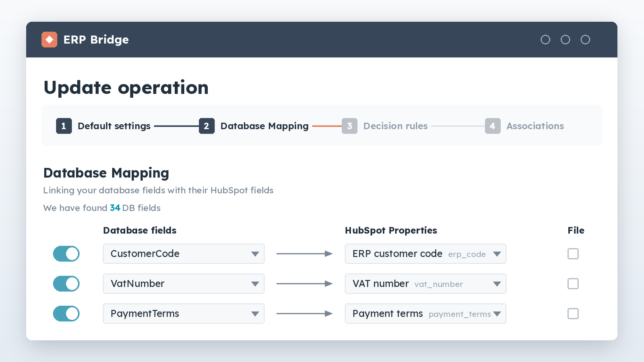Screen dimensions: 644x362
Task: Switch to the Associations step
Action: (535, 126)
